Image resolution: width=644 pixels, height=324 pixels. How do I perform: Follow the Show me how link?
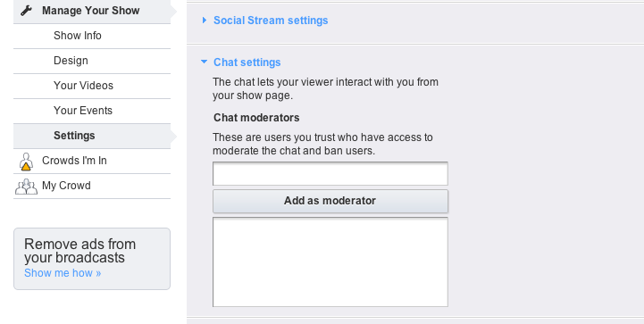point(63,273)
